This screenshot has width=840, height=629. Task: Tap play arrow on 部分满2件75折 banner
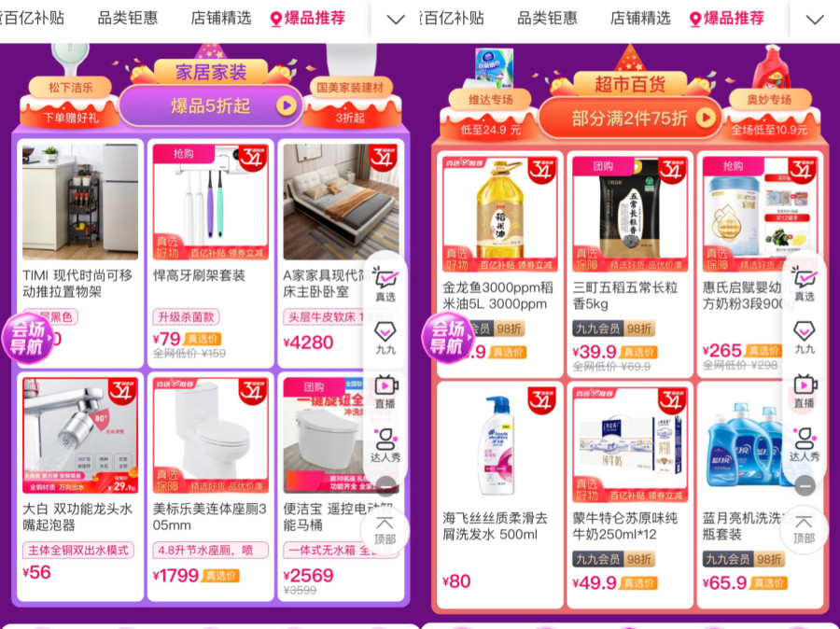(706, 118)
